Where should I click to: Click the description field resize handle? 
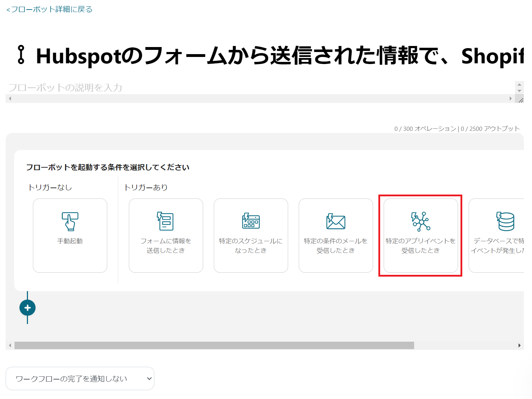coord(521,100)
